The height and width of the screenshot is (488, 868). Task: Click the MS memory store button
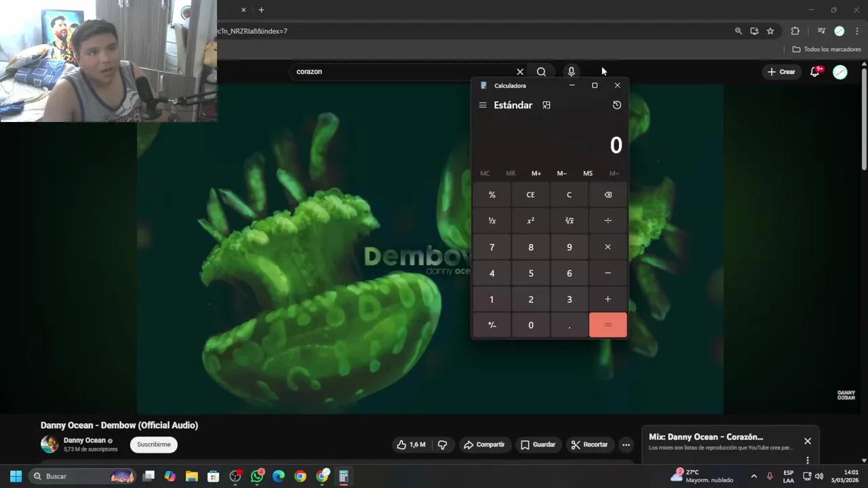pos(587,174)
